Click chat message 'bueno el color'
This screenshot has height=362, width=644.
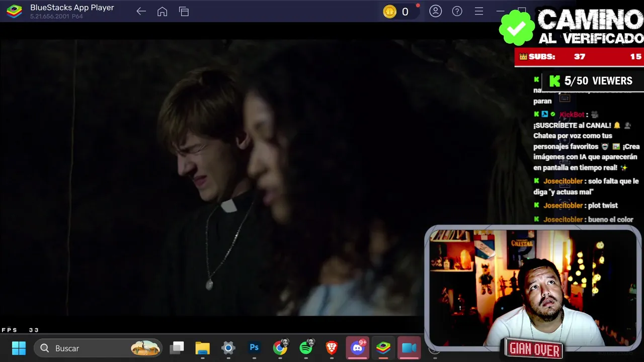click(610, 220)
